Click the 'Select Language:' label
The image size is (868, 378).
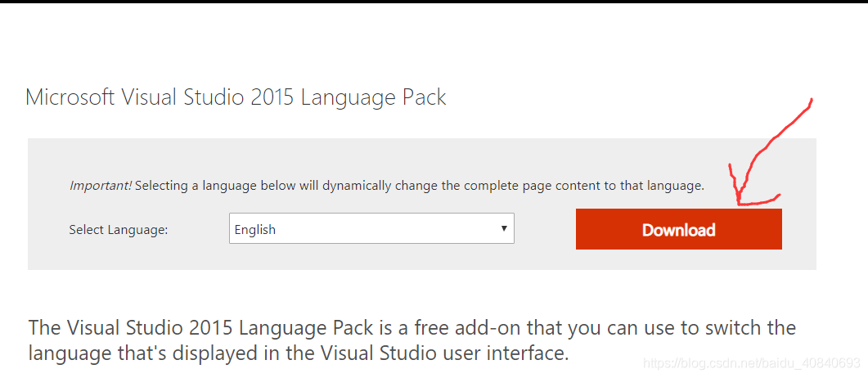119,230
